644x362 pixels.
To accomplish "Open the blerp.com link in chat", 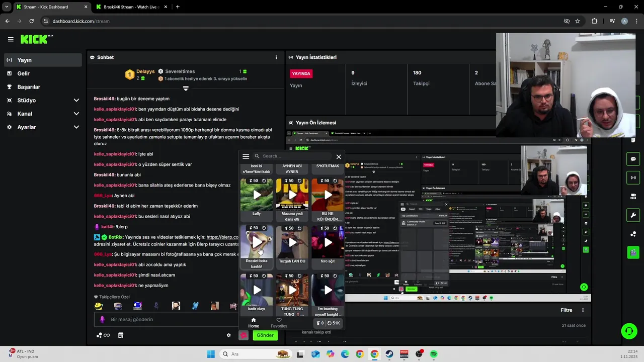I will (222, 237).
